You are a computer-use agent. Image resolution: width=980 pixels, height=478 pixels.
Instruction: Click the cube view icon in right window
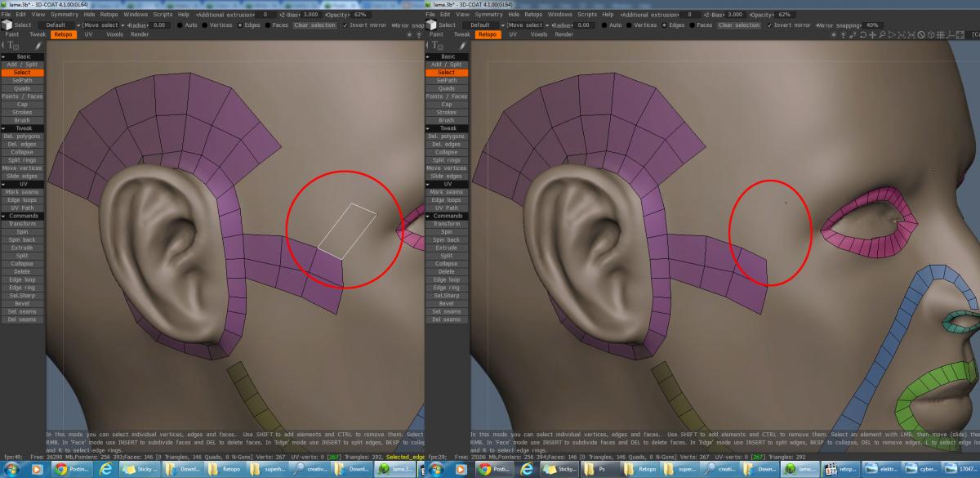point(931,35)
